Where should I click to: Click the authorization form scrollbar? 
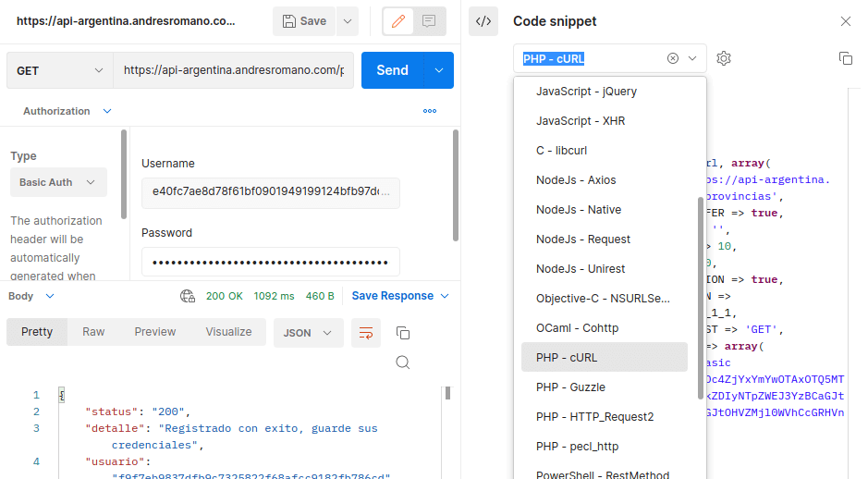coord(456,185)
